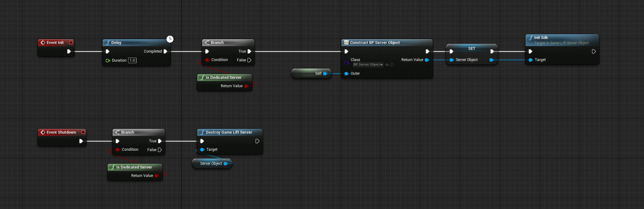The height and width of the screenshot is (209, 644).
Task: Click the Completed exec pin on the Delay node
Action: click(165, 51)
